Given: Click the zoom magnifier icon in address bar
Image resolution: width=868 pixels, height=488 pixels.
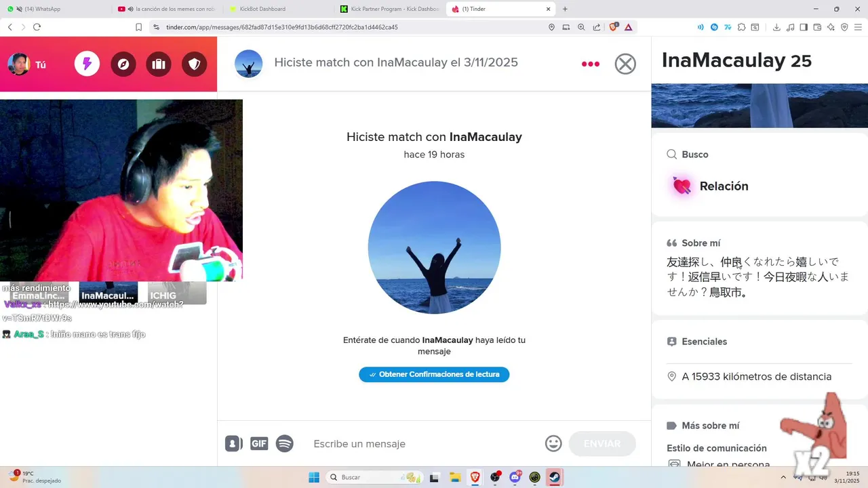Looking at the screenshot, I should click(x=581, y=27).
